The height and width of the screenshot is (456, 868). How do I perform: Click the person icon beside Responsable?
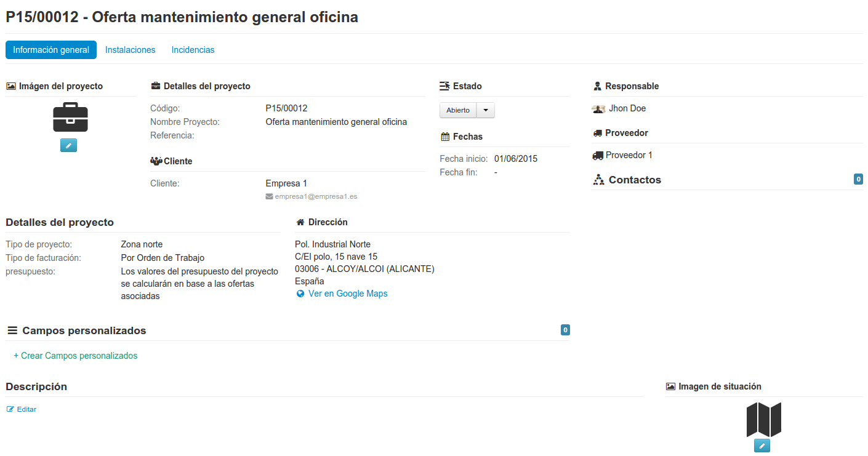pos(597,86)
